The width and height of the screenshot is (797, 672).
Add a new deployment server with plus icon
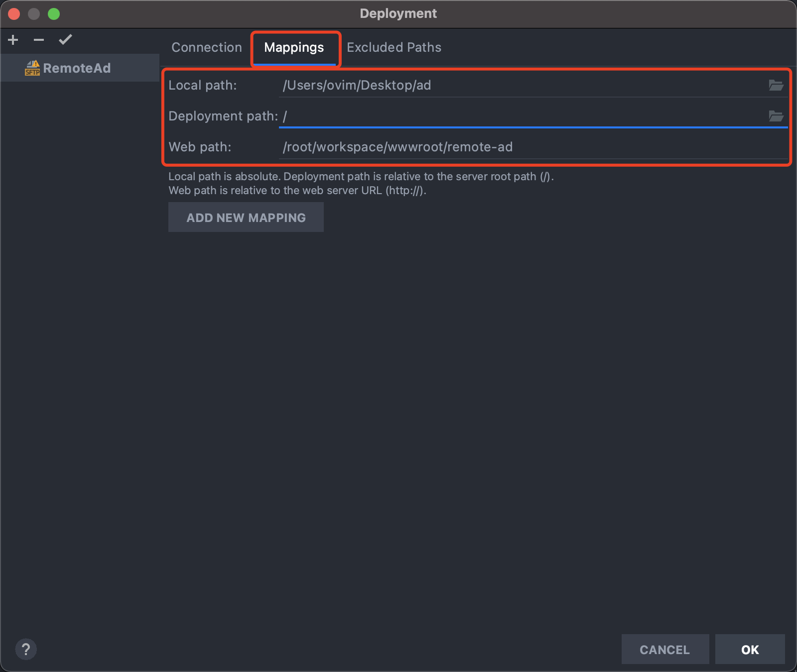point(13,40)
